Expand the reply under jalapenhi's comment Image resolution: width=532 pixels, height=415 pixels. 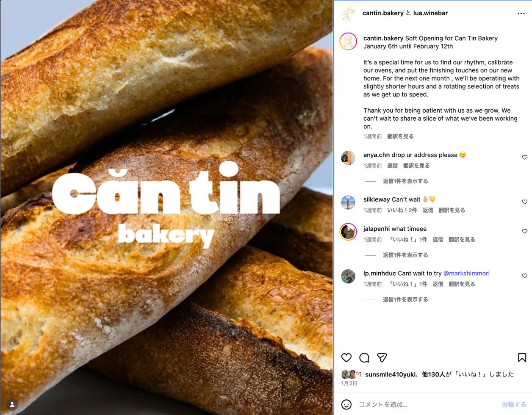405,255
